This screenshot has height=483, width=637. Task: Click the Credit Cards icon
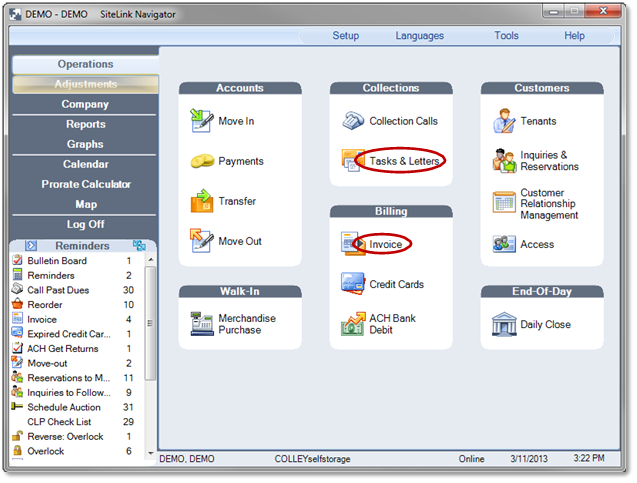pyautogui.click(x=353, y=284)
